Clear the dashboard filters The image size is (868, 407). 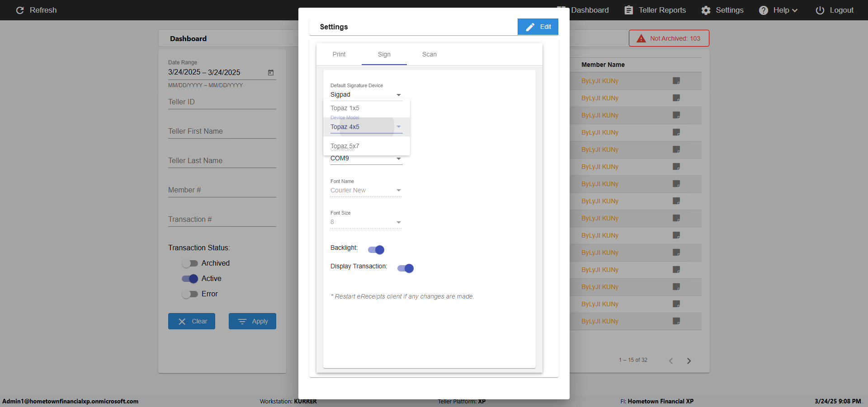192,321
